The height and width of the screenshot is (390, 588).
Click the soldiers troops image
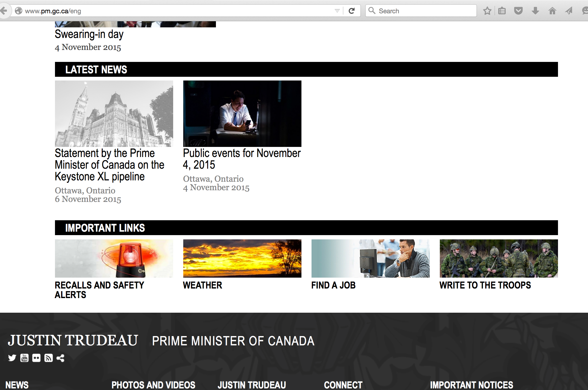[x=499, y=258]
